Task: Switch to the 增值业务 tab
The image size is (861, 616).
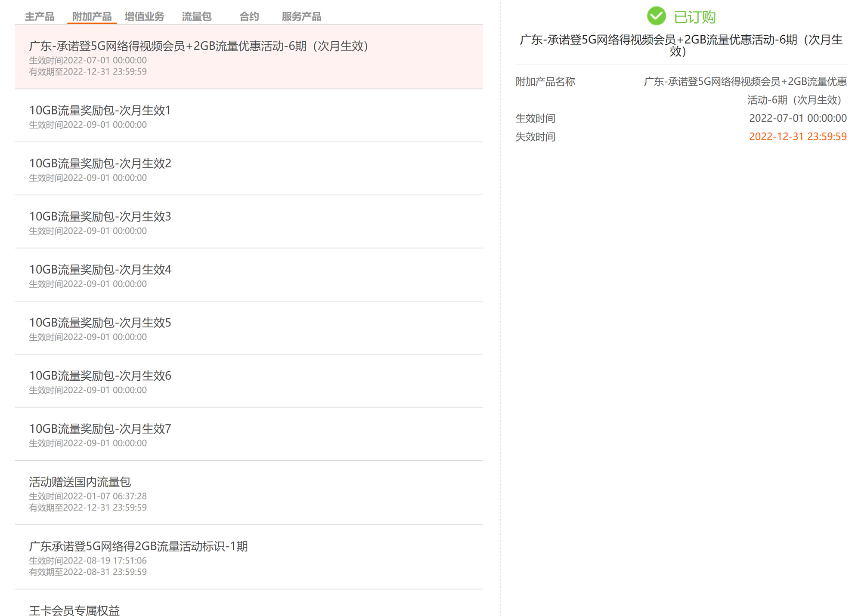Action: [x=144, y=16]
